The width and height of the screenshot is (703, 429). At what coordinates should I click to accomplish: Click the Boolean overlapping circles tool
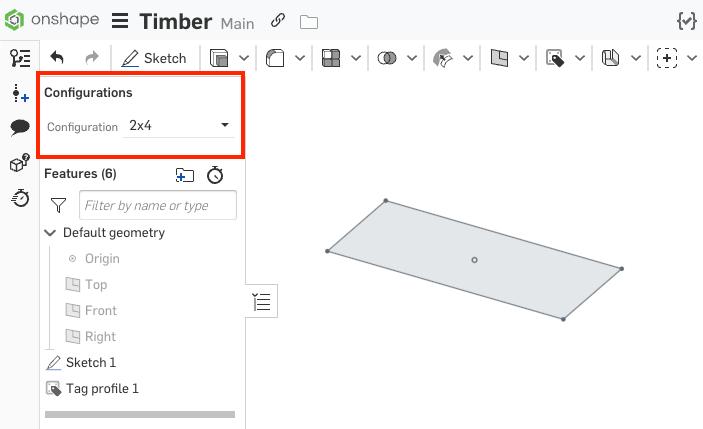[387, 58]
